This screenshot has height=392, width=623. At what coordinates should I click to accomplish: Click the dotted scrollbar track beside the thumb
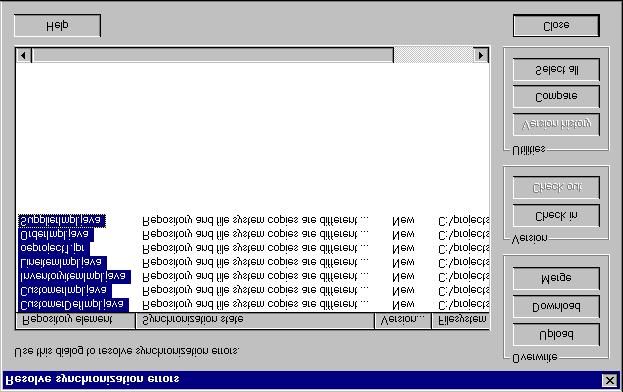pyautogui.click(x=433, y=55)
